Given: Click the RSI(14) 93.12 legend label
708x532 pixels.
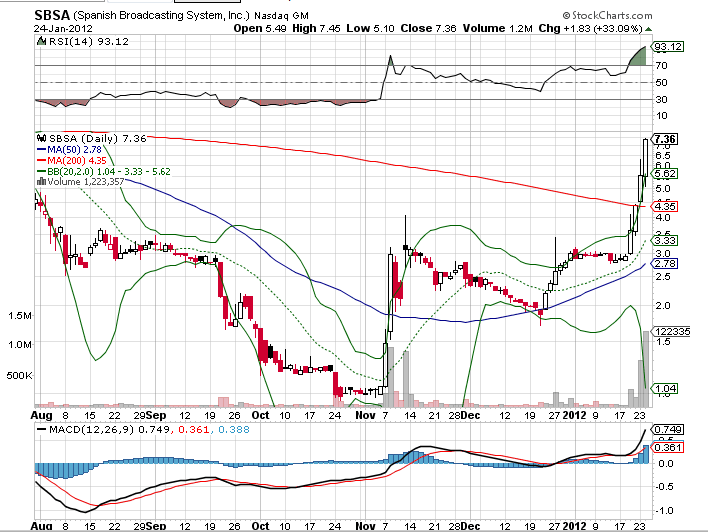Looking at the screenshot, I should pos(88,42).
